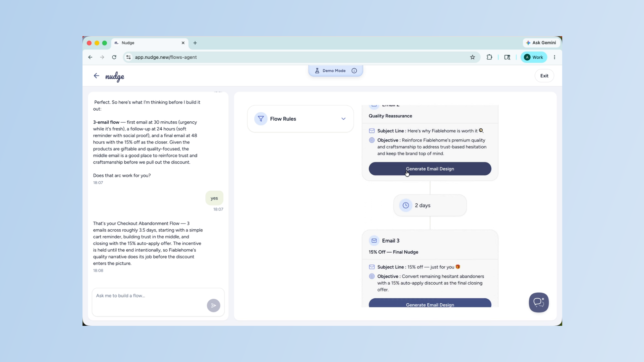Click the Quality Reassurance objective target icon

(x=372, y=140)
